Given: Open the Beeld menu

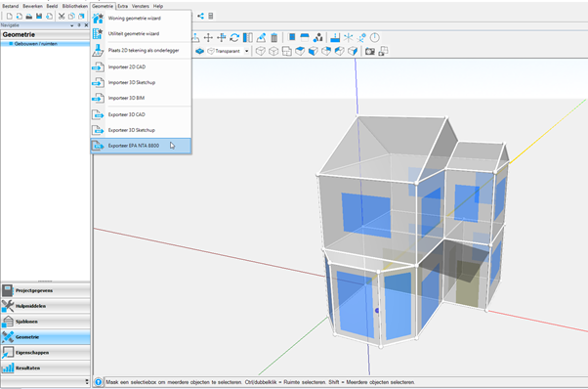Looking at the screenshot, I should [x=52, y=6].
